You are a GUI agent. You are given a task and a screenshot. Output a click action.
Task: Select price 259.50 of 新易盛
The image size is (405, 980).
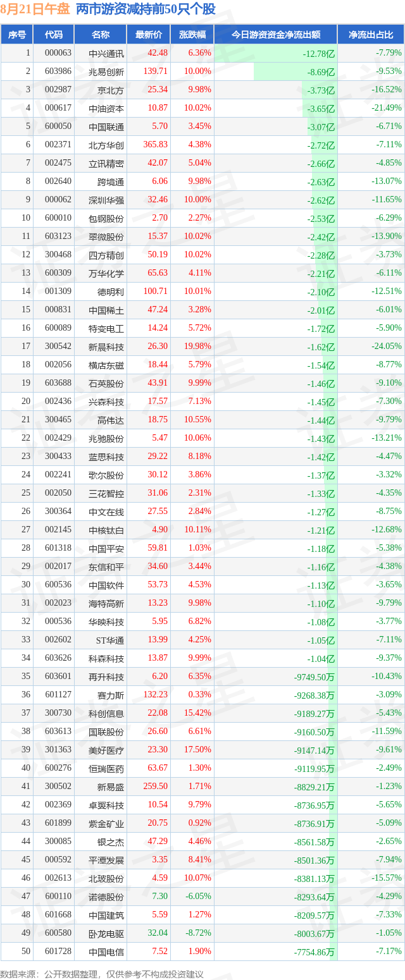(x=155, y=787)
